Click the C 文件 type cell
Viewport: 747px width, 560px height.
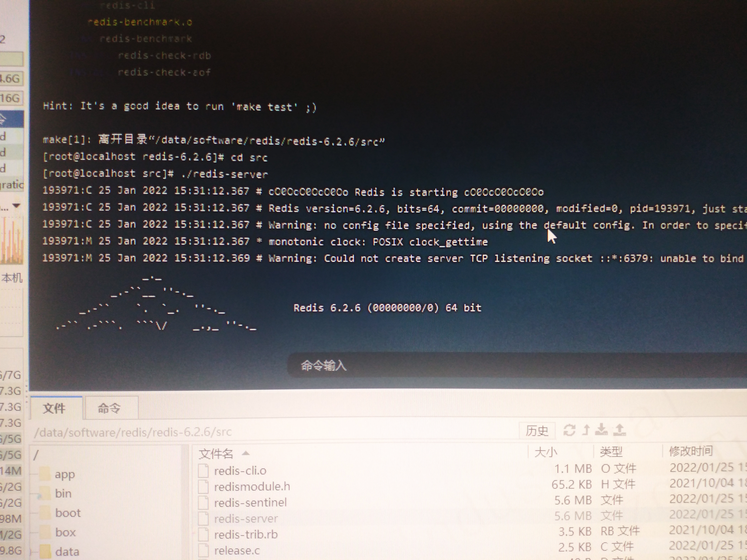click(x=617, y=547)
